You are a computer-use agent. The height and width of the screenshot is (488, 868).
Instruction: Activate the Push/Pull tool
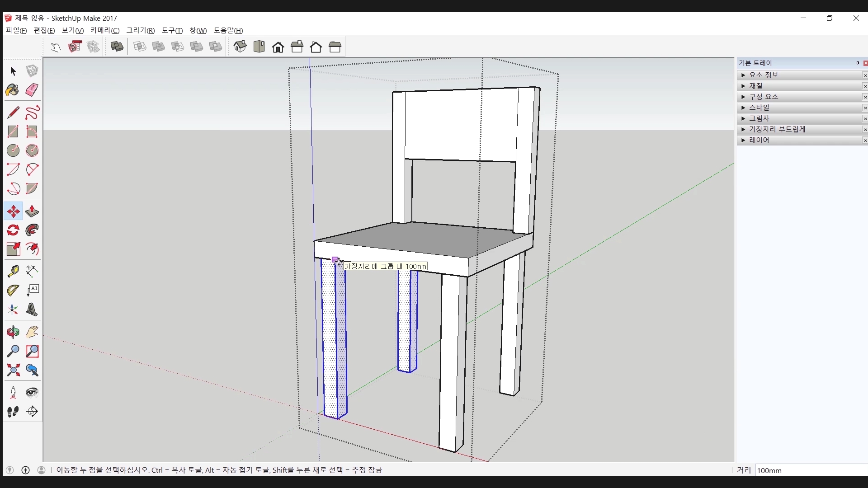[x=32, y=211]
